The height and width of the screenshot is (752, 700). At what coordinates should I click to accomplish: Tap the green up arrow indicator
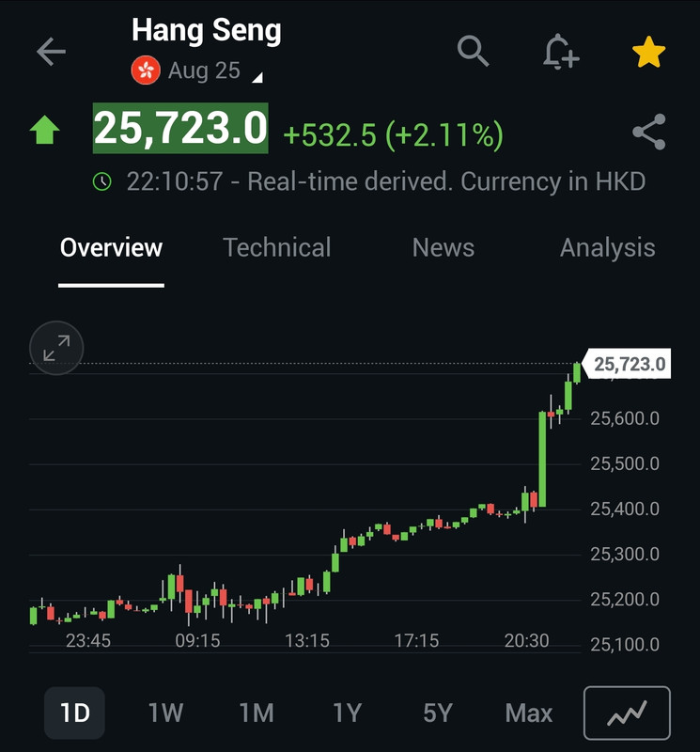(44, 130)
